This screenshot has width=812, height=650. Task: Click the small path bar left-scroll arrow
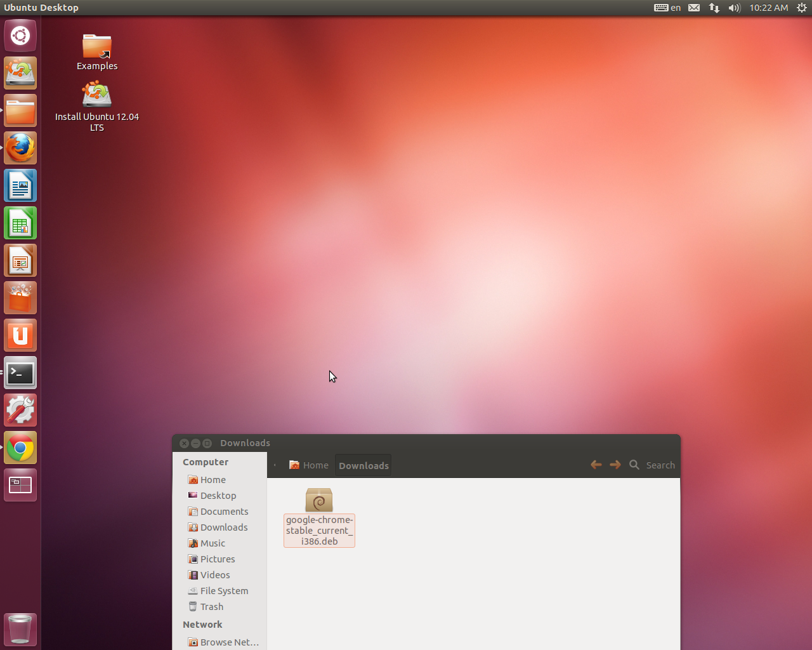[275, 465]
